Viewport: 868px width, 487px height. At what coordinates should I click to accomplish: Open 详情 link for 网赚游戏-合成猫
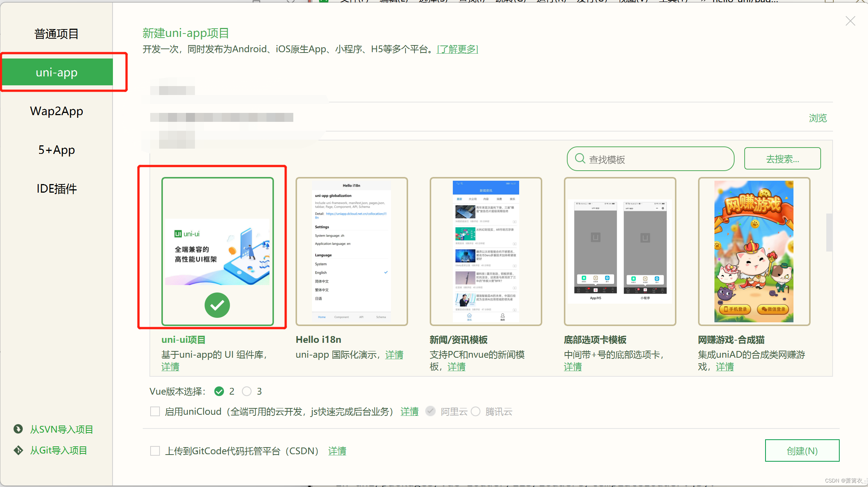[725, 367]
